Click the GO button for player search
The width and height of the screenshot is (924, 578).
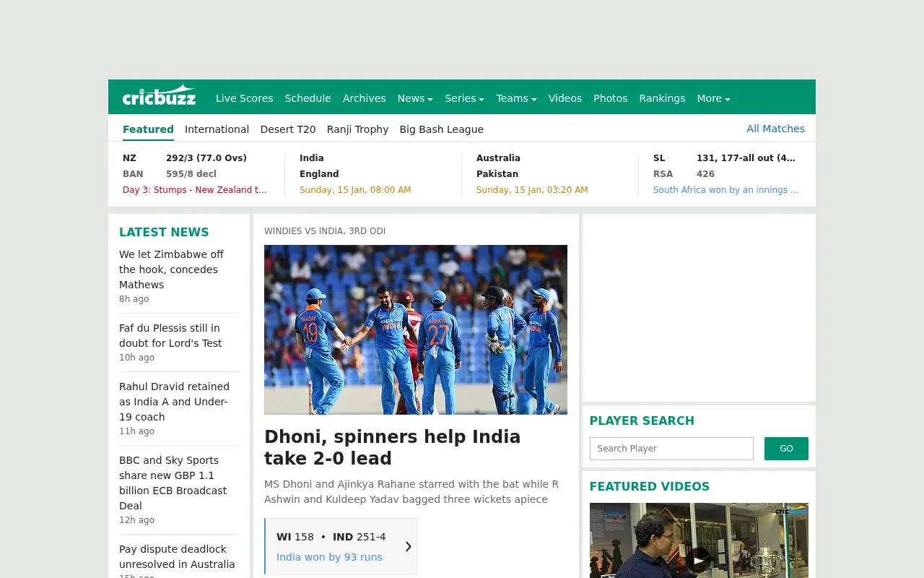point(786,449)
